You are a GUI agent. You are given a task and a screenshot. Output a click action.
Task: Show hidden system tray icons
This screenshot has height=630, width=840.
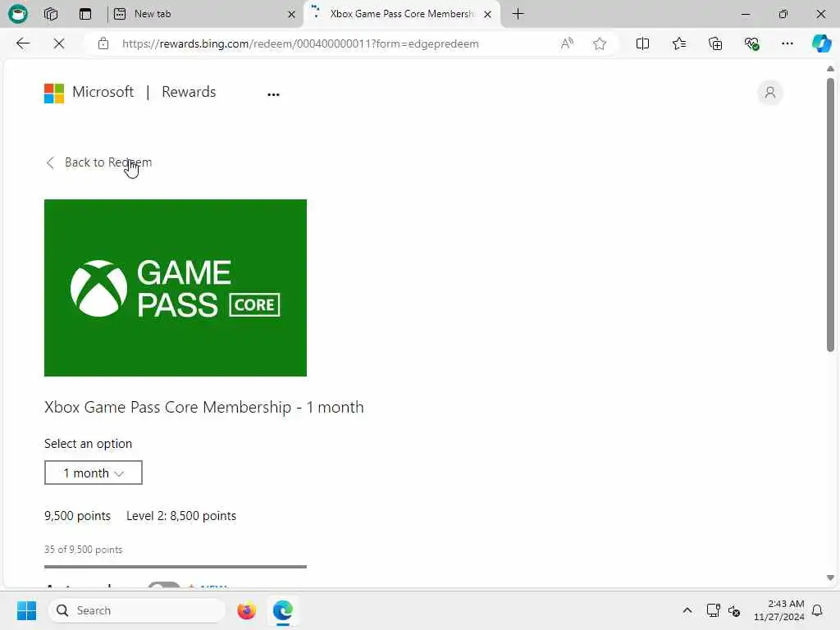687,610
